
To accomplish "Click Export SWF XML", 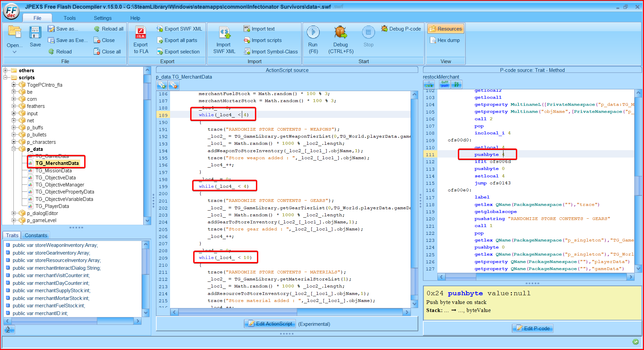I will coord(179,29).
